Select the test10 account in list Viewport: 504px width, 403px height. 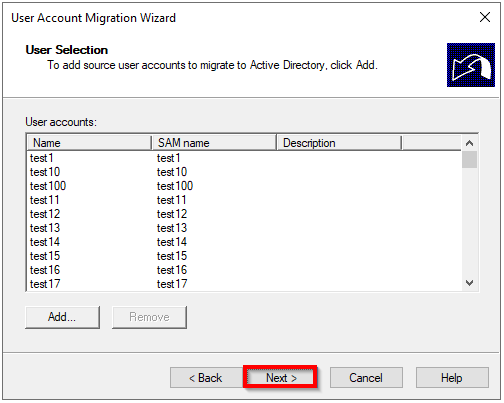coord(244,172)
